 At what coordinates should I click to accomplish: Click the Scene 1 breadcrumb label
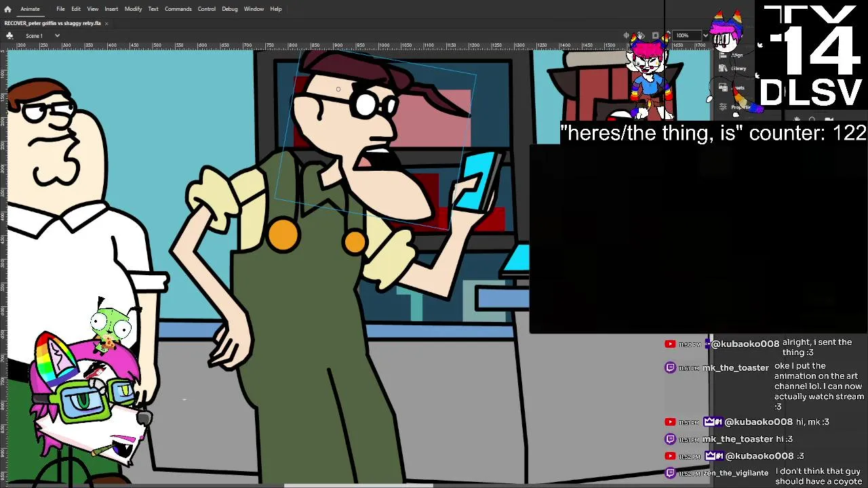(x=34, y=35)
